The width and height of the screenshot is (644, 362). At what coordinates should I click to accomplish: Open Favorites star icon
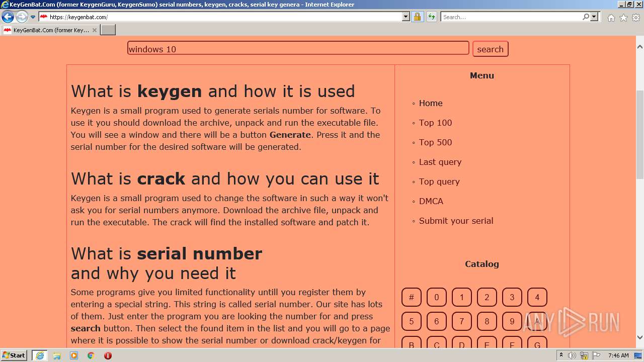[623, 18]
